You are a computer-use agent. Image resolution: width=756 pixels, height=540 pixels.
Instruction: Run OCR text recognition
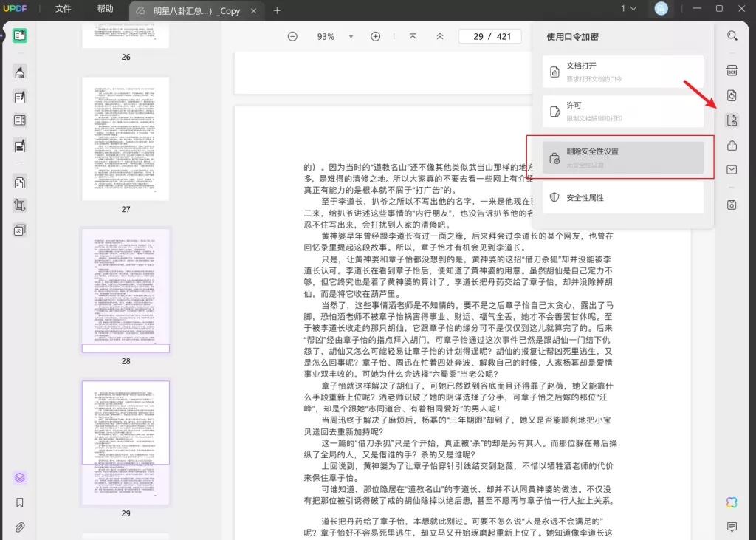click(732, 70)
